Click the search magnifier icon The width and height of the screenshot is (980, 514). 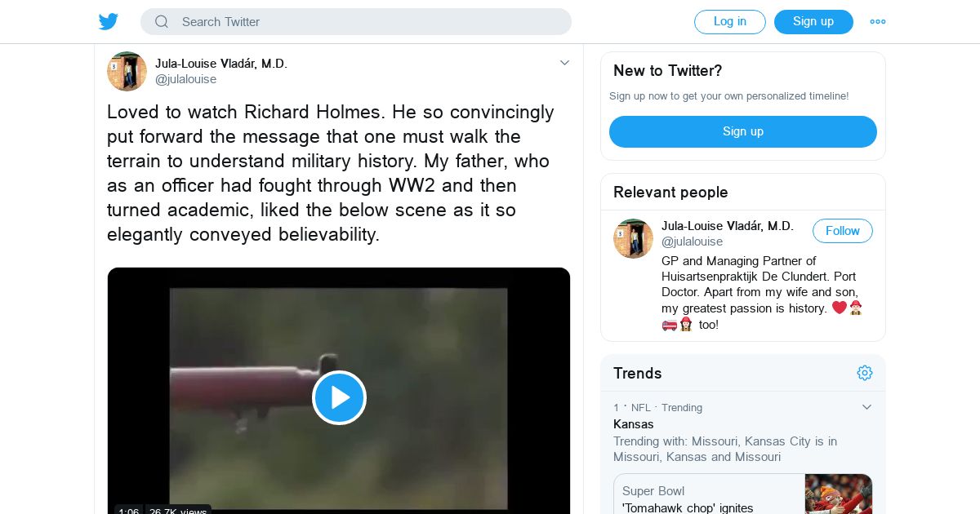(x=162, y=22)
